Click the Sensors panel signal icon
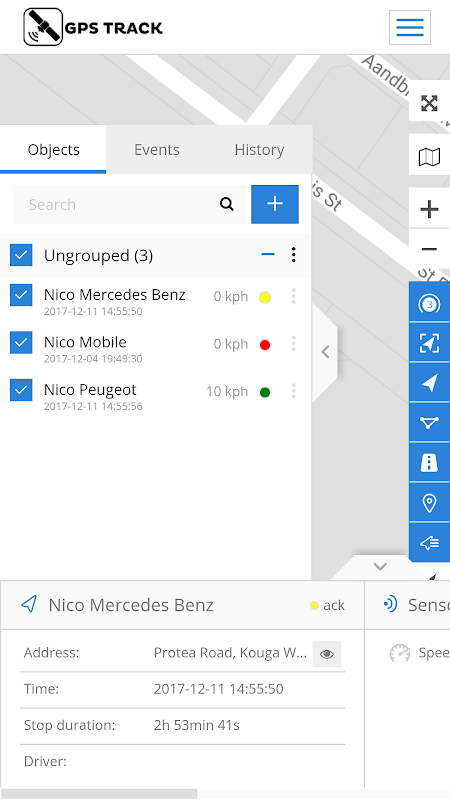This screenshot has height=800, width=450. pyautogui.click(x=390, y=604)
